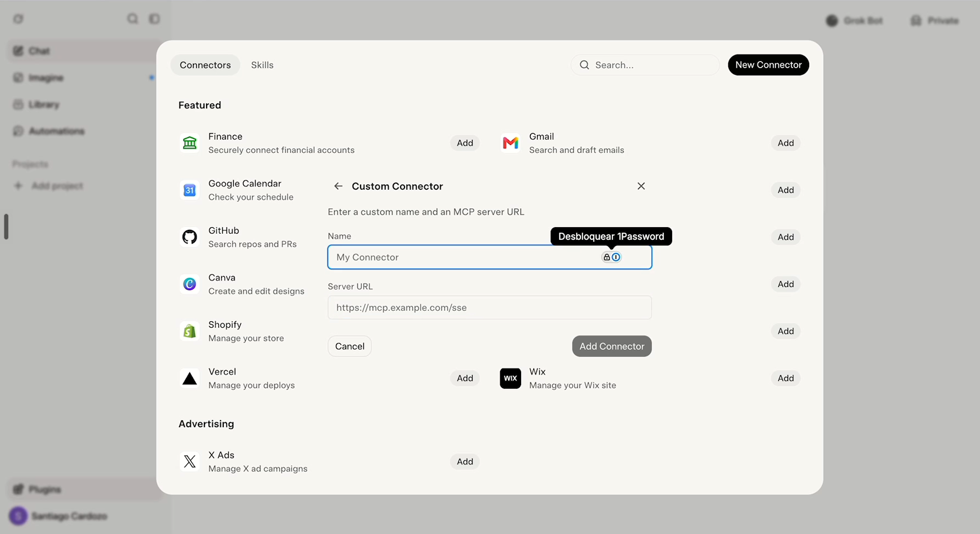Click the Grok logo in sidebar top
The image size is (980, 534).
pyautogui.click(x=19, y=19)
